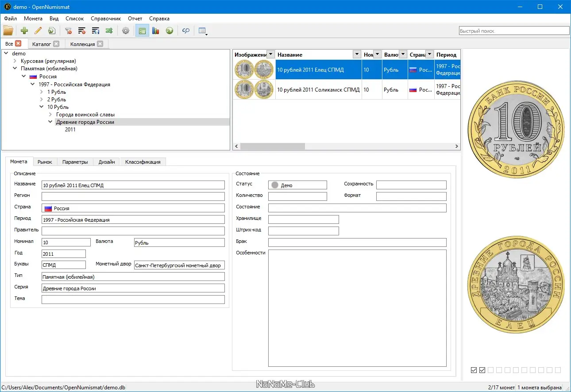This screenshot has height=392, width=571.
Task: Select the 2011 tree item
Action: click(70, 130)
